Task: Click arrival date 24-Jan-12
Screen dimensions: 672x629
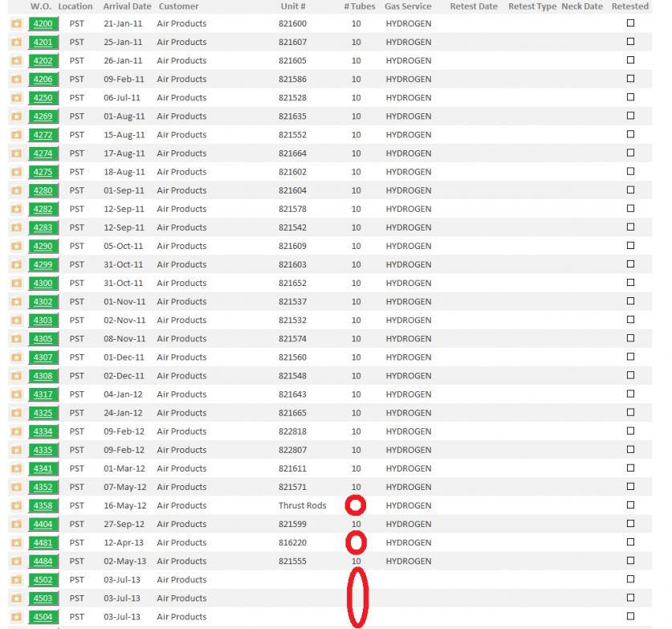Action: tap(123, 413)
